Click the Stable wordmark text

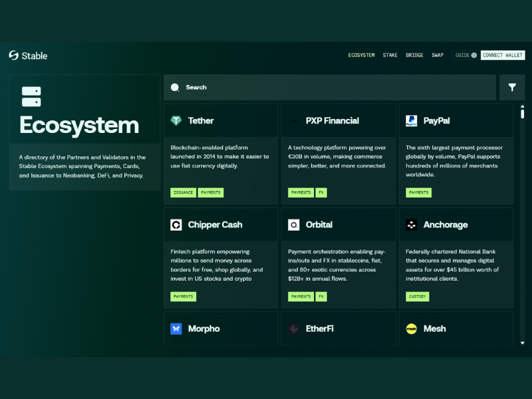click(x=35, y=56)
